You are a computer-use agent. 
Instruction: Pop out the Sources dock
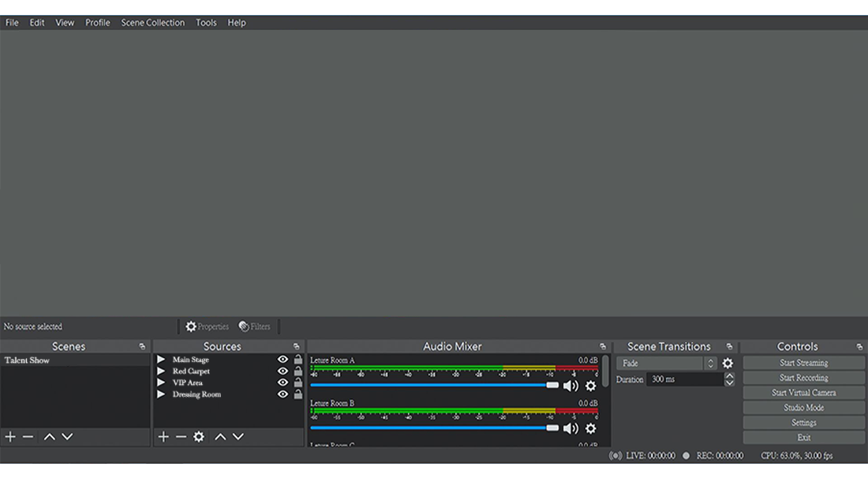[296, 347]
